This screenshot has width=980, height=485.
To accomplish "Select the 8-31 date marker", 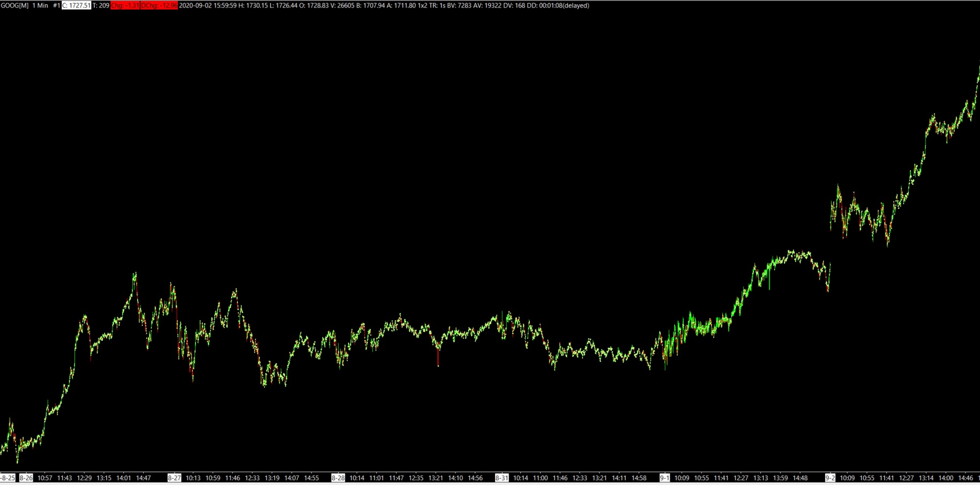I will (x=502, y=478).
